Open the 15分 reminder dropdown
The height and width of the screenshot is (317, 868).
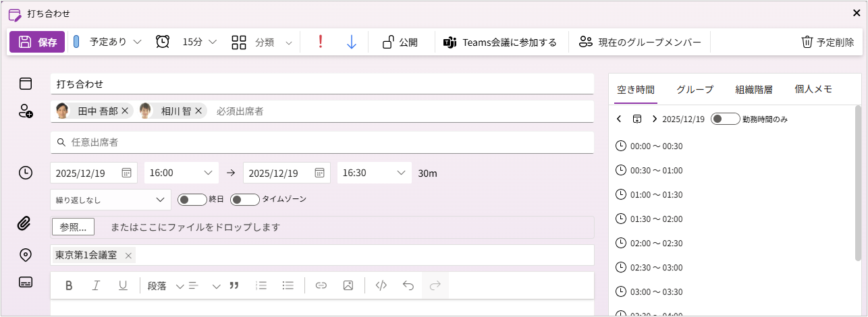click(x=199, y=42)
